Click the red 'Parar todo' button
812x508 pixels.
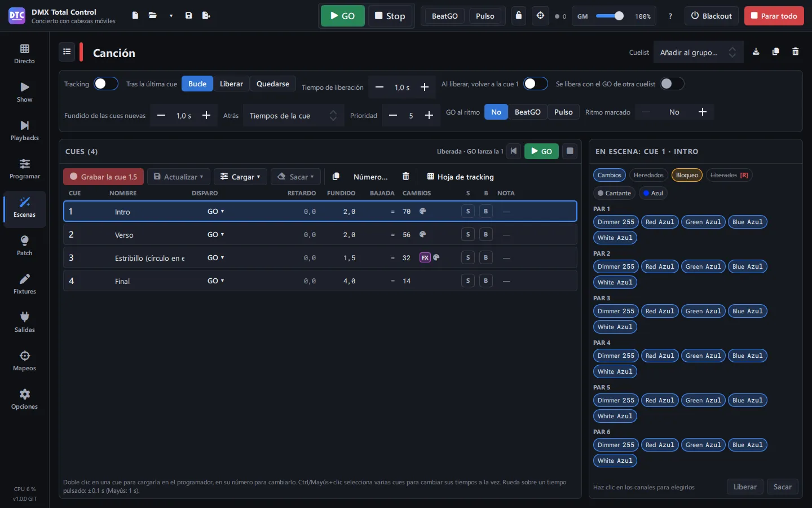point(774,16)
